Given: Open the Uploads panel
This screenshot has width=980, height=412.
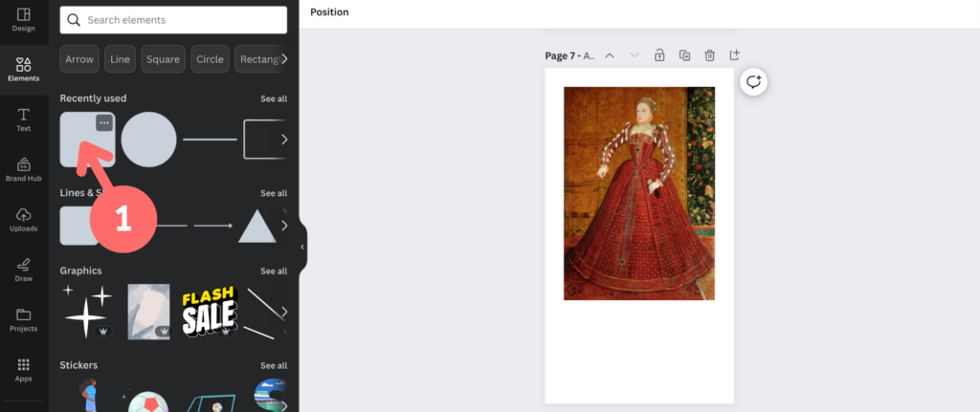Looking at the screenshot, I should tap(23, 219).
